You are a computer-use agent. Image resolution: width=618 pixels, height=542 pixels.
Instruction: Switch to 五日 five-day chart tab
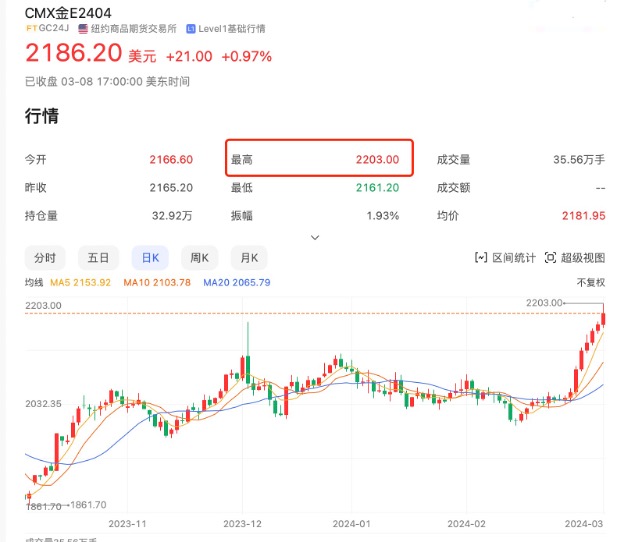point(98,258)
